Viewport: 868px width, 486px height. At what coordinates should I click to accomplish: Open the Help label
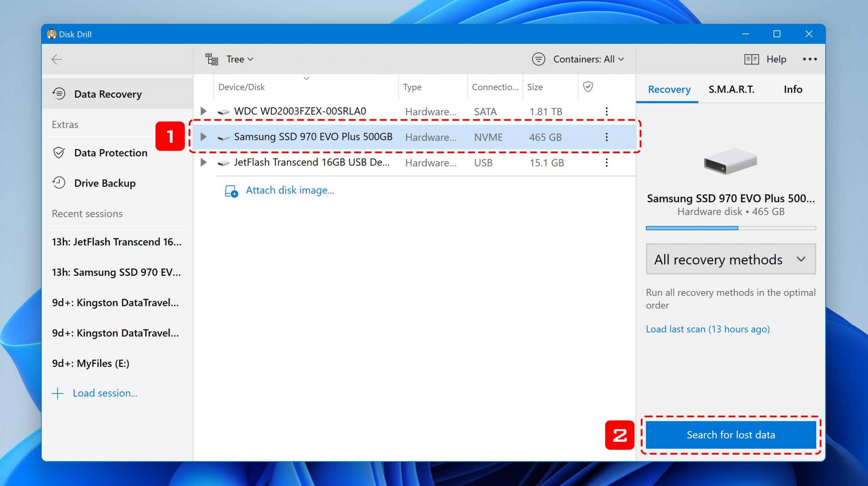pos(776,59)
